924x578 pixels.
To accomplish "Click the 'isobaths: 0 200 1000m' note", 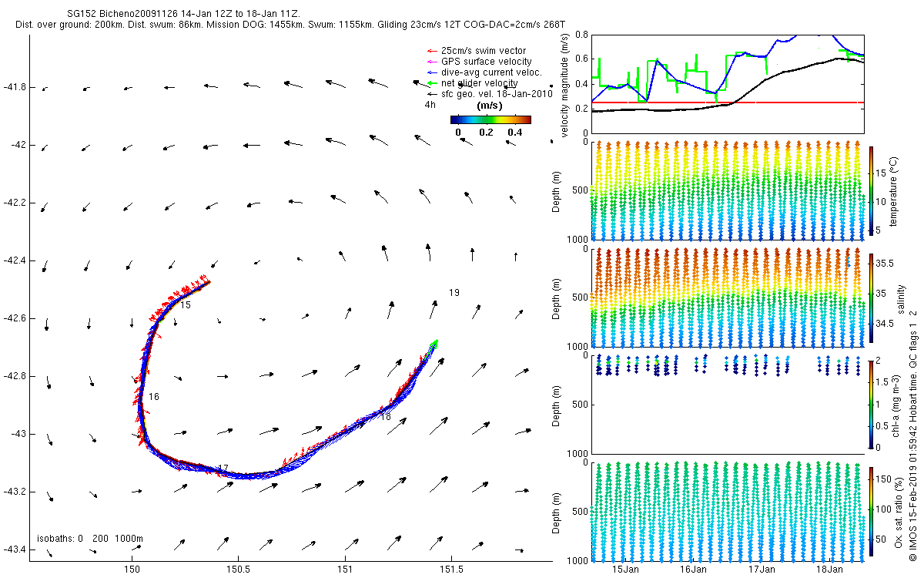I will [90, 538].
